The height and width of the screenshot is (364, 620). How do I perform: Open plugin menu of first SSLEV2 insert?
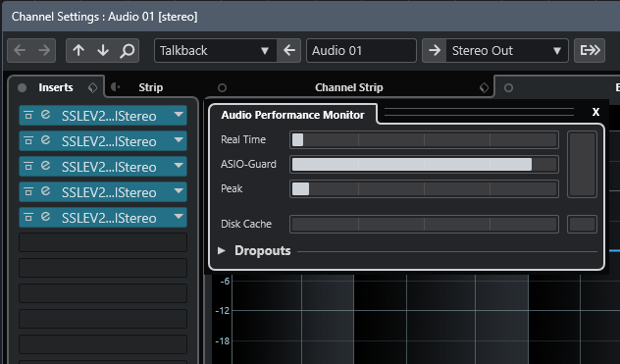[x=179, y=115]
